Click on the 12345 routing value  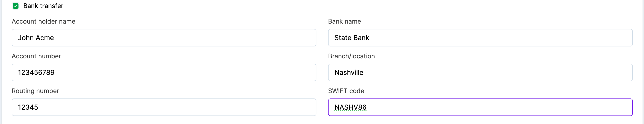click(x=28, y=107)
